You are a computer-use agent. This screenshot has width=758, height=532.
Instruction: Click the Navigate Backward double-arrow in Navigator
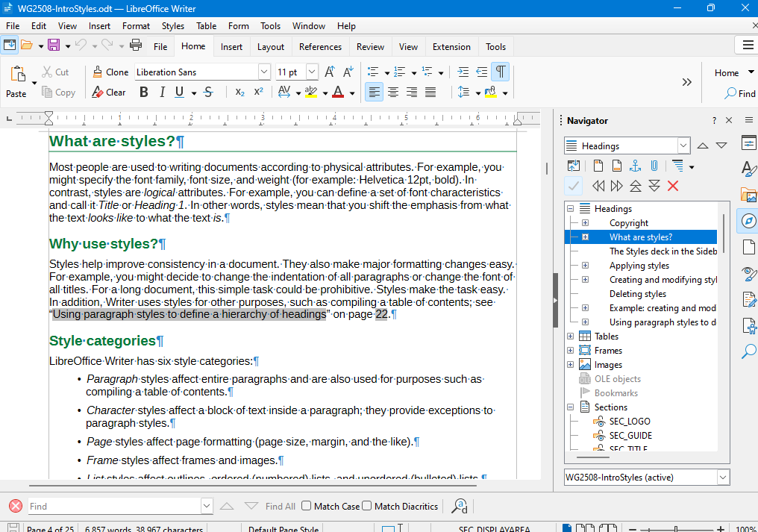click(x=598, y=186)
